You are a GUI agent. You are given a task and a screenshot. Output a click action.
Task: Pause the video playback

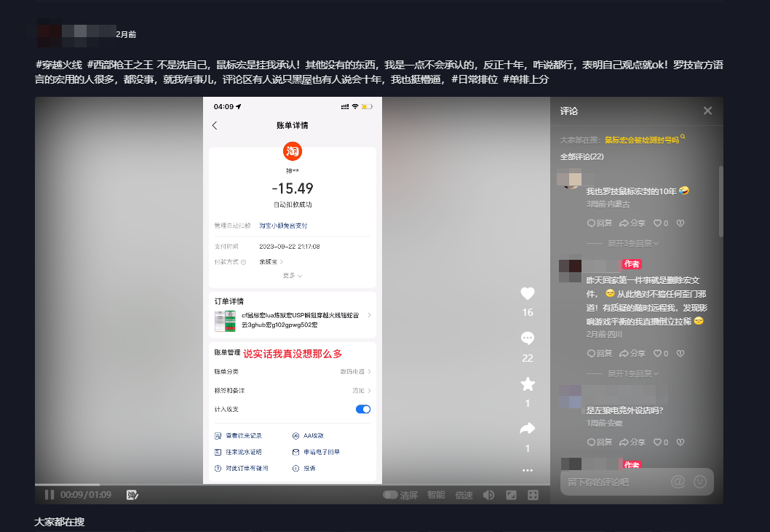(x=49, y=495)
